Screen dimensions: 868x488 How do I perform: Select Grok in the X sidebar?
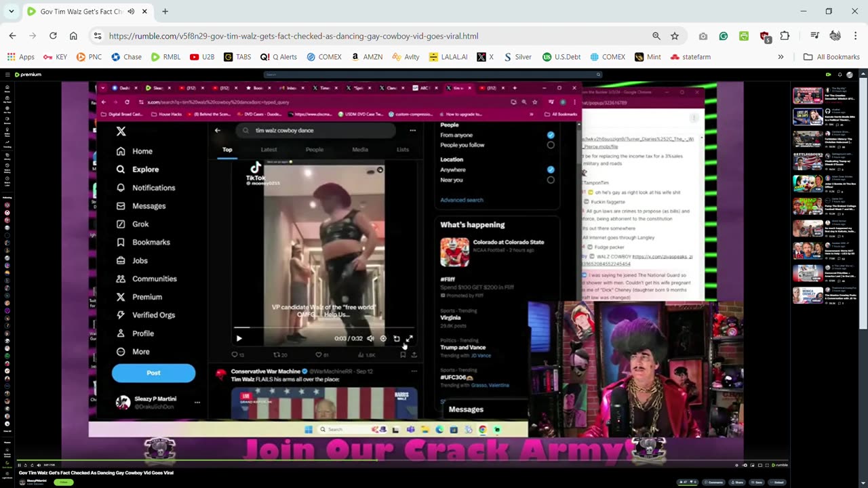click(x=133, y=224)
